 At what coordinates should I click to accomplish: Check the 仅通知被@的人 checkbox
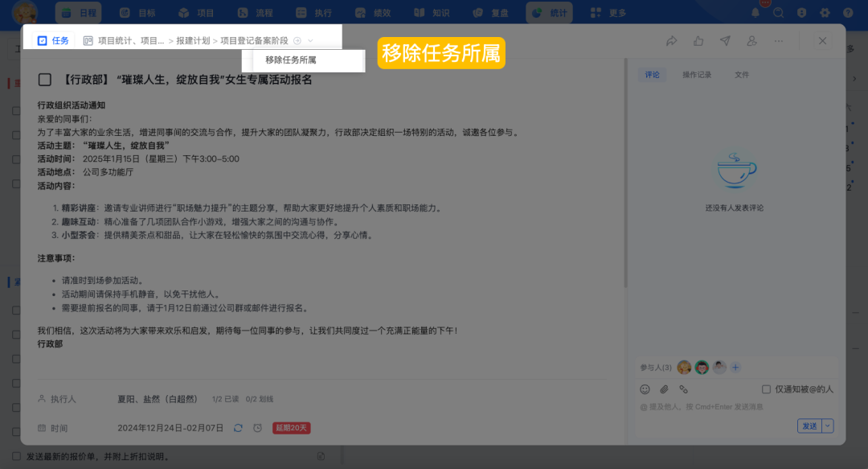click(767, 389)
